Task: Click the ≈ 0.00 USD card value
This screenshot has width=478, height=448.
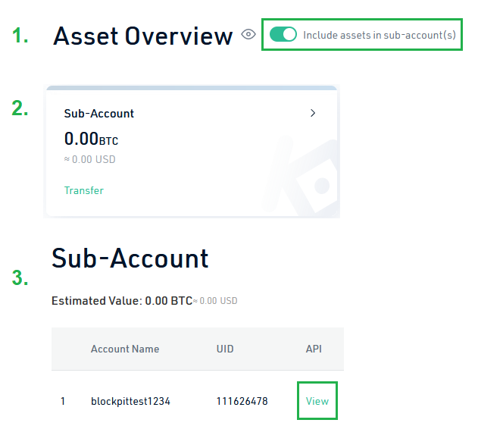Action: click(90, 159)
